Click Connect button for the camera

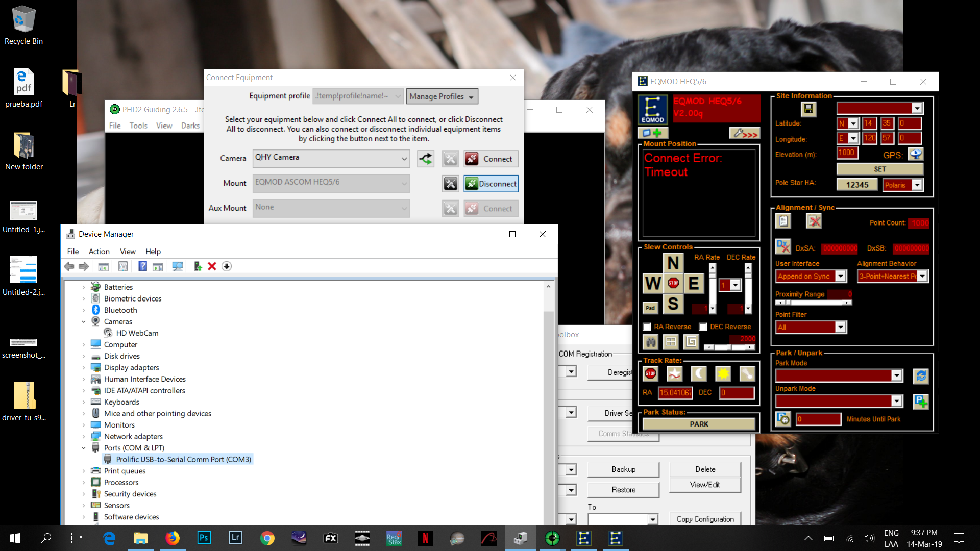(491, 159)
